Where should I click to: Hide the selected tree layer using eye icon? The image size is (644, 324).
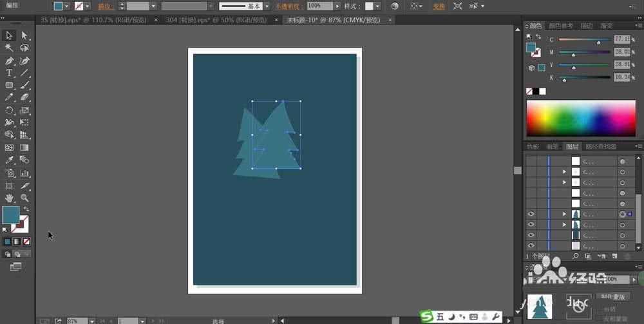(531, 214)
